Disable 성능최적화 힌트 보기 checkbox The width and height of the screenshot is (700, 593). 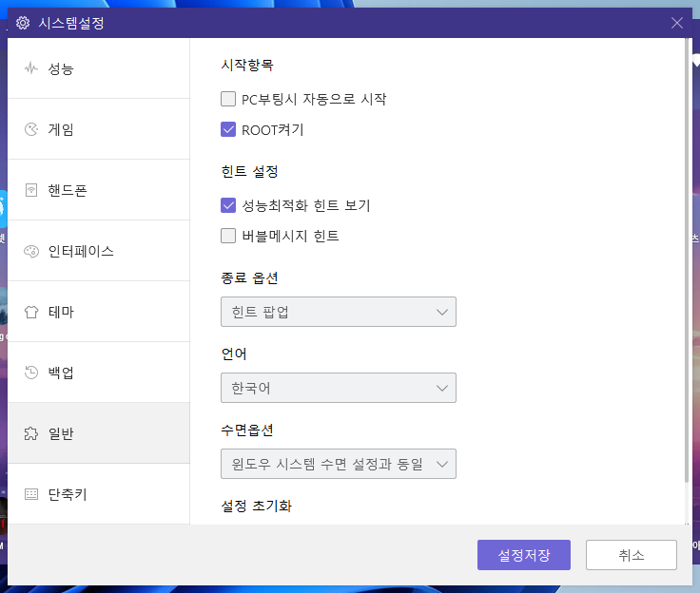pyautogui.click(x=228, y=205)
